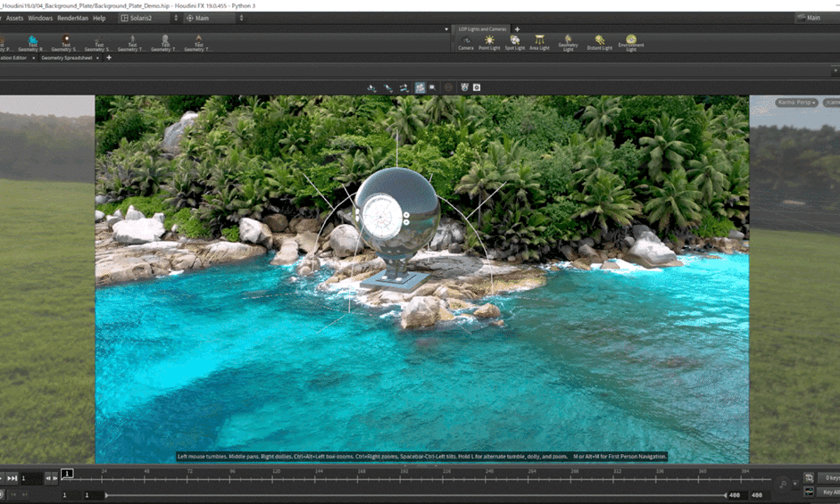
Task: Select the first handle tool in viewport toolbar
Action: coord(371,87)
